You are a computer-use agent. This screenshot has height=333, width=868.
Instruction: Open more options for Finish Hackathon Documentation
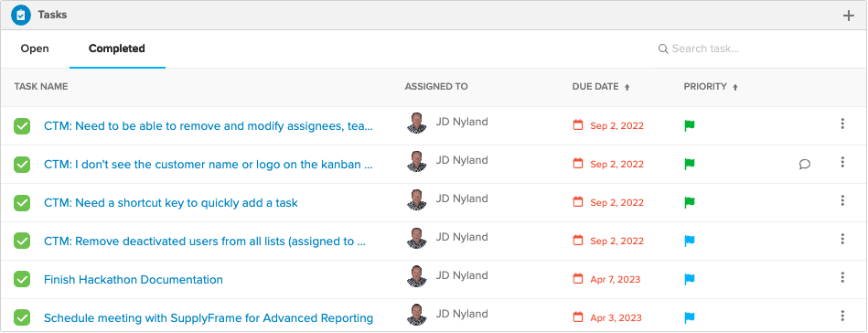click(x=842, y=277)
